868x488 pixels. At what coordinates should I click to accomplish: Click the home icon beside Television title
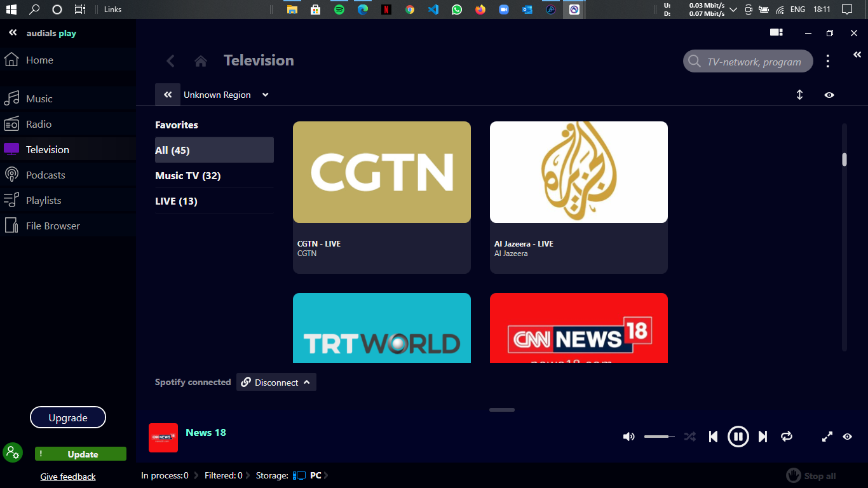pyautogui.click(x=201, y=61)
